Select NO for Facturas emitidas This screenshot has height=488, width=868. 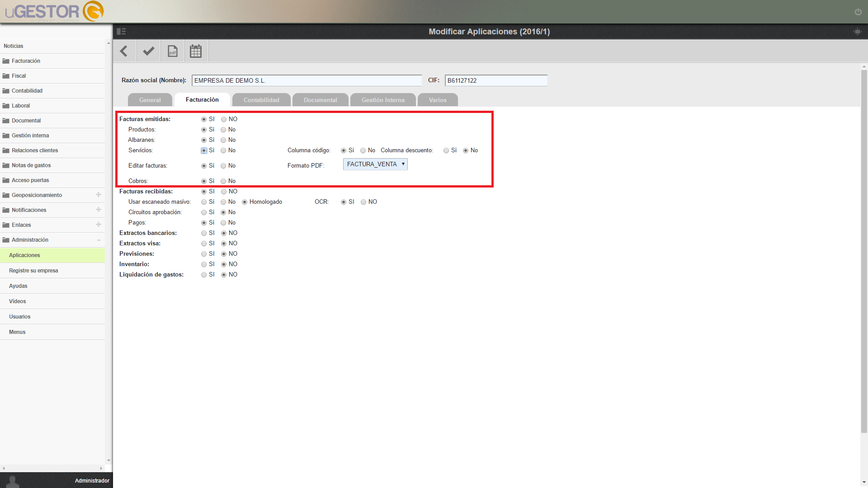tap(224, 119)
